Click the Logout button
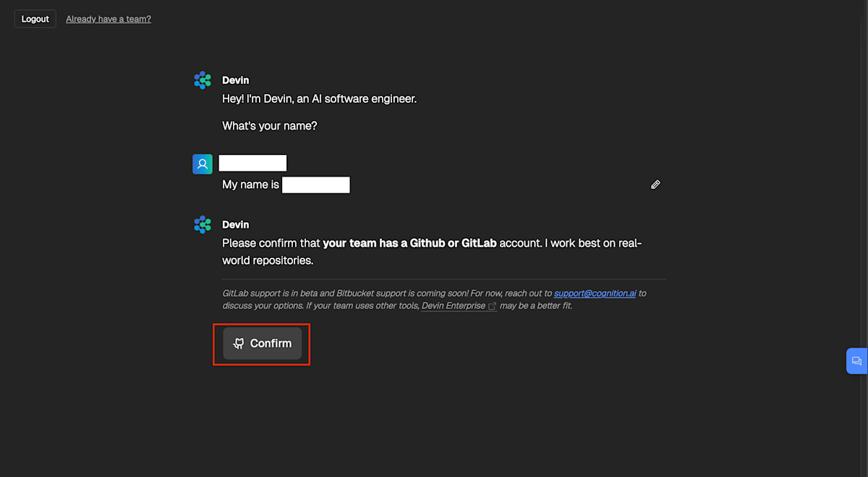The image size is (868, 477). point(35,19)
